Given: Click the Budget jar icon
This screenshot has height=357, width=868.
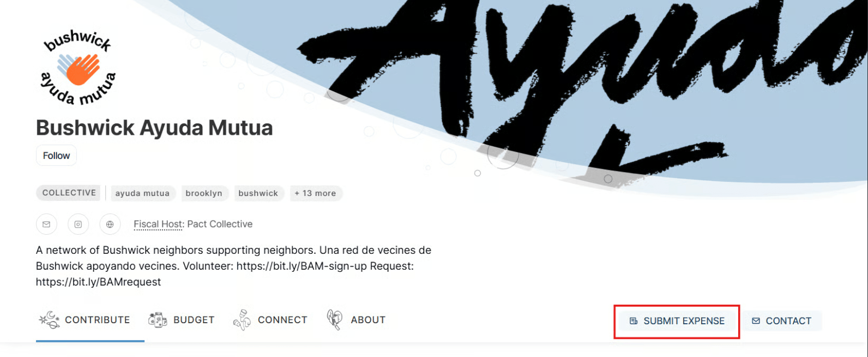Looking at the screenshot, I should tap(158, 320).
